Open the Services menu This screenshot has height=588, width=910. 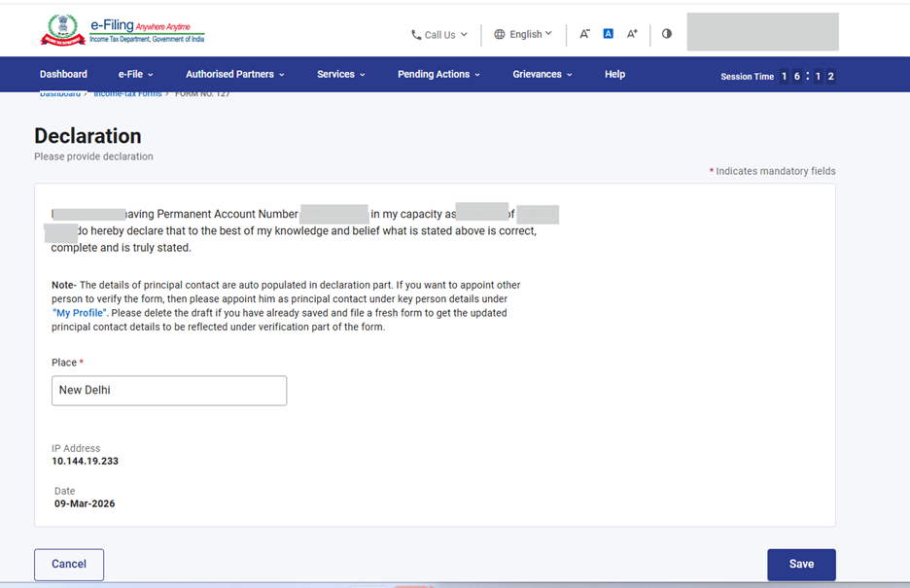pyautogui.click(x=340, y=74)
